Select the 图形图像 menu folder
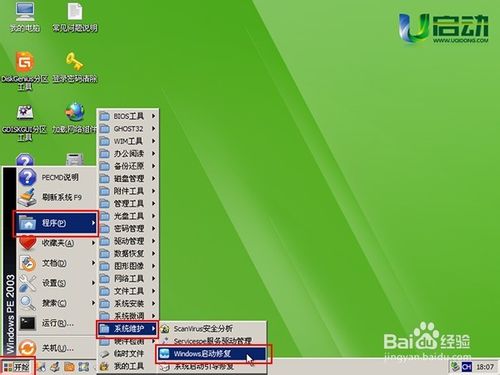The image size is (500, 375). [x=128, y=266]
